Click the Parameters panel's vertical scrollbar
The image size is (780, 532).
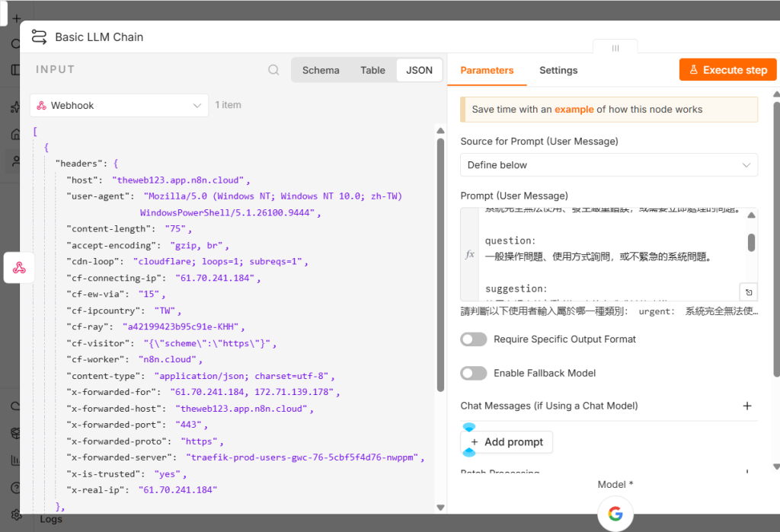(776, 241)
